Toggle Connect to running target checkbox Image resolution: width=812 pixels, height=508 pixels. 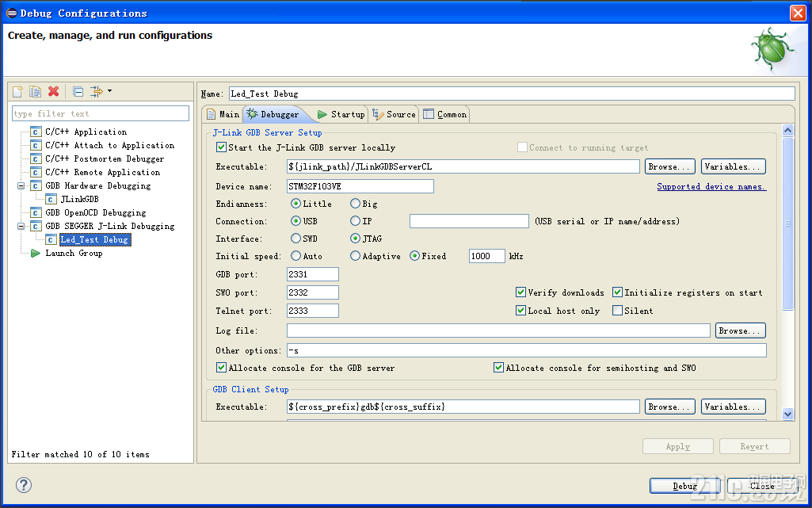click(x=522, y=147)
